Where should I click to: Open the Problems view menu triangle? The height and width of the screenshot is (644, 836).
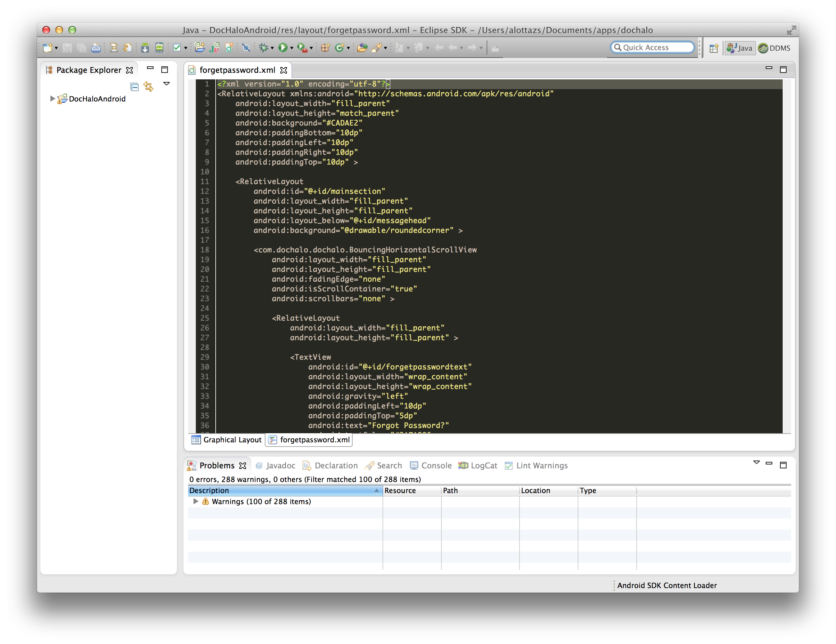(x=756, y=462)
